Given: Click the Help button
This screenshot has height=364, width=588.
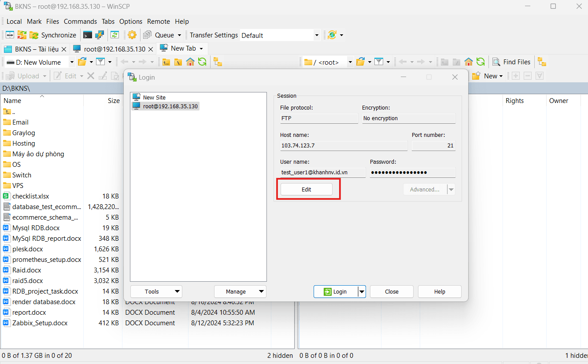Looking at the screenshot, I should (439, 291).
